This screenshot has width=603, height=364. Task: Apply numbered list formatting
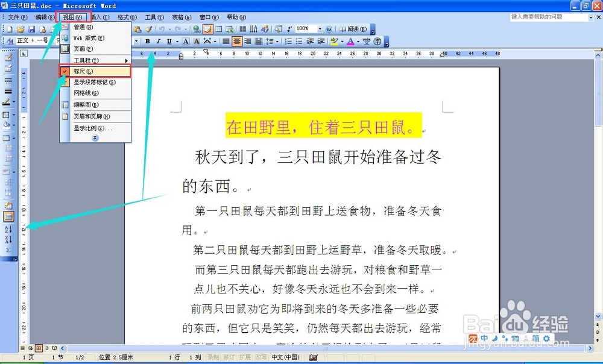tap(288, 41)
